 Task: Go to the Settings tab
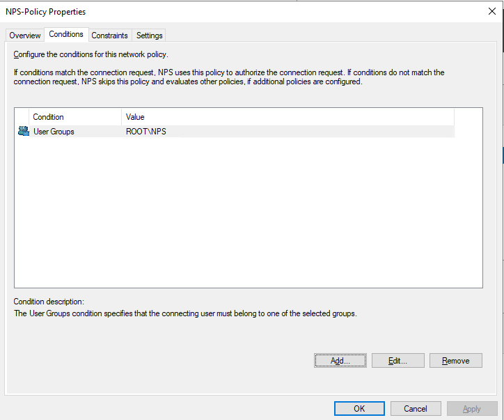[149, 36]
